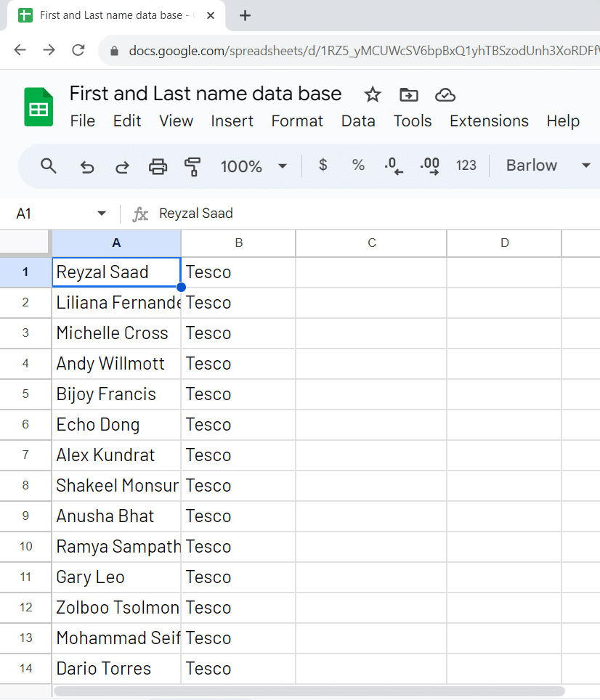Reload the page in browser
This screenshot has height=700, width=600.
[x=78, y=50]
